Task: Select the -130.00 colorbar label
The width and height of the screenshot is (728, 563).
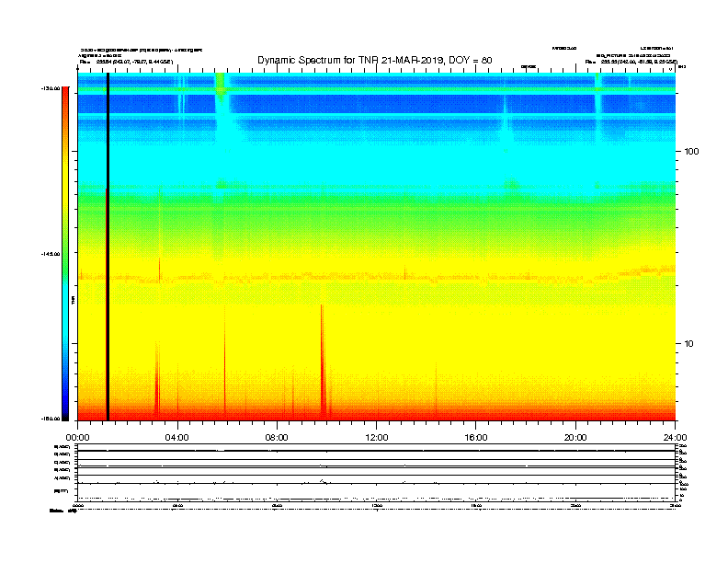Action: pyautogui.click(x=51, y=88)
